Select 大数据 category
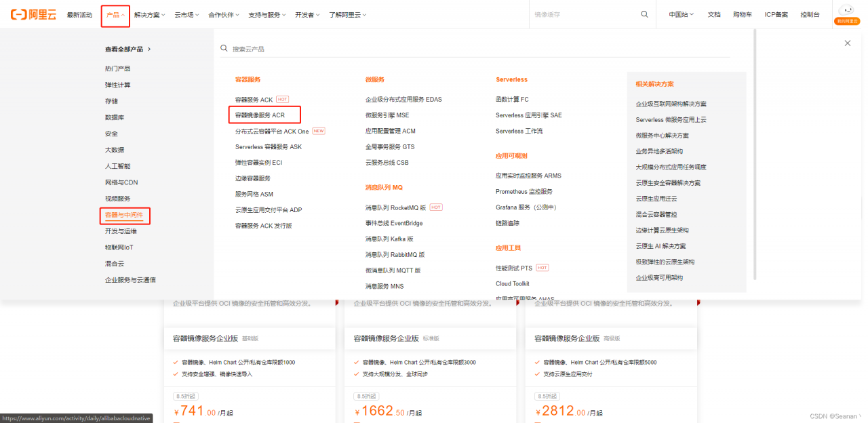Viewport: 868px width, 423px height. pyautogui.click(x=115, y=150)
